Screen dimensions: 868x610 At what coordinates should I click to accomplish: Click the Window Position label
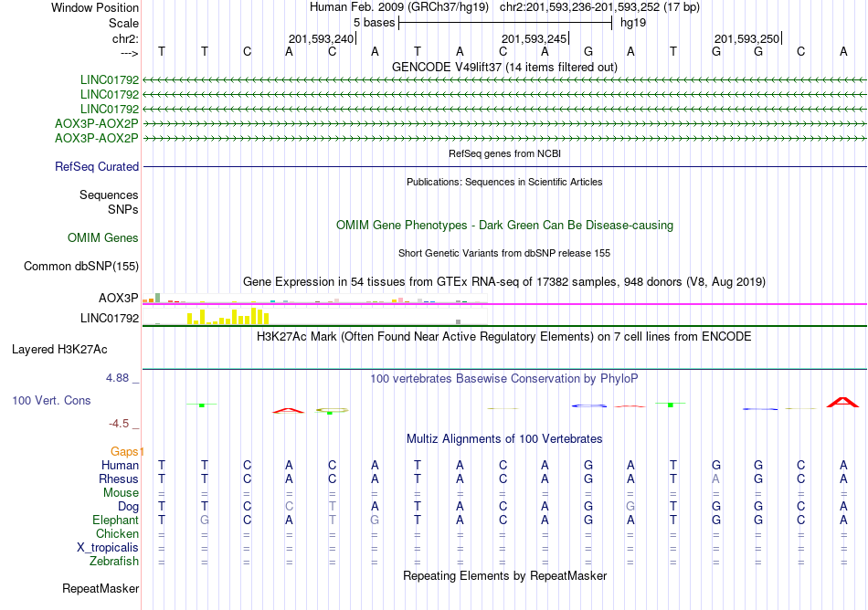(95, 7)
